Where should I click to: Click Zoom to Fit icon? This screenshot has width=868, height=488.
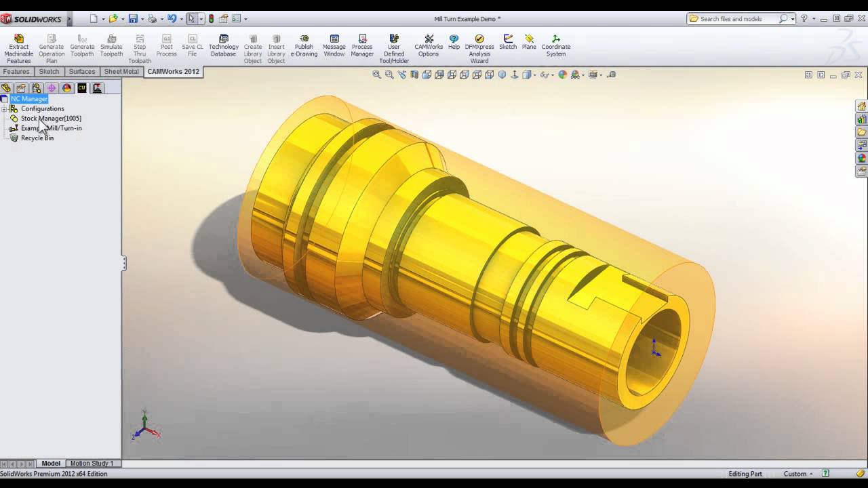[377, 75]
